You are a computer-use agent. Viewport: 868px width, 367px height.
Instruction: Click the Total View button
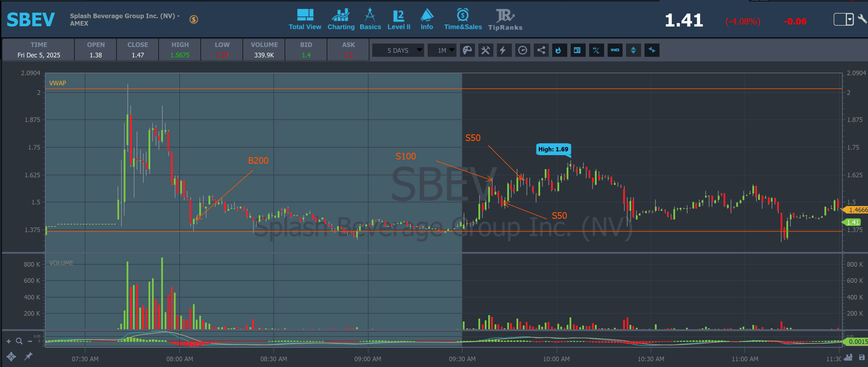[x=305, y=20]
